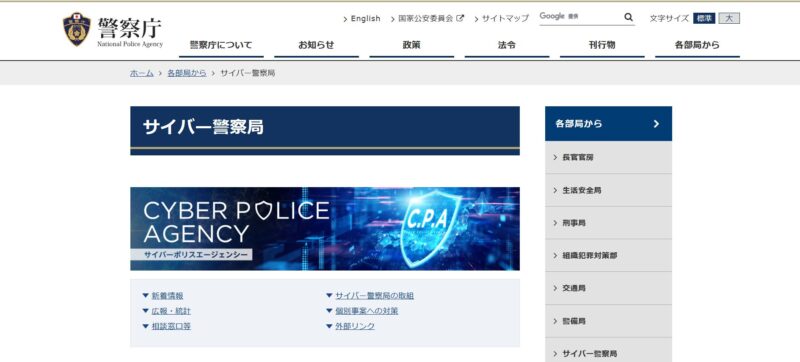Click the CYBER POLICE AGENCY banner title text
The width and height of the screenshot is (800, 362).
(236, 222)
